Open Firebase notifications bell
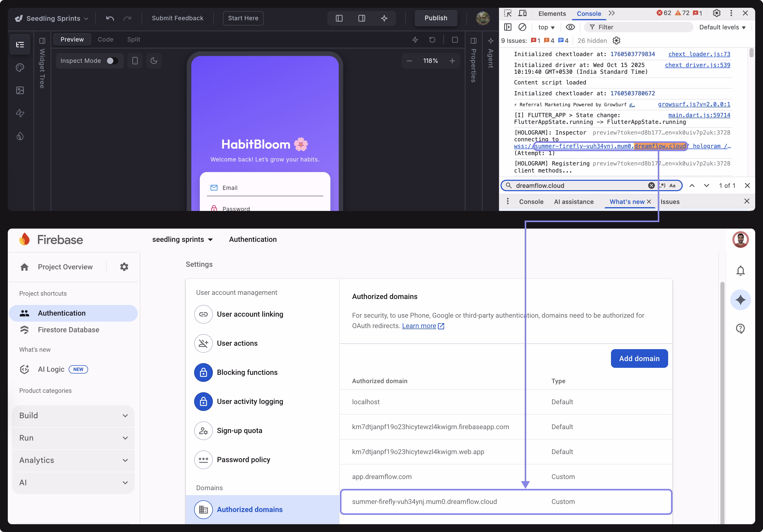The height and width of the screenshot is (532, 763). click(x=740, y=271)
